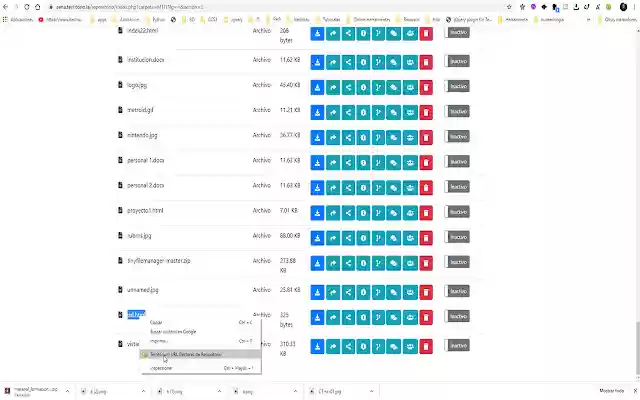The height and width of the screenshot is (400, 640).
Task: Download tinyfilemanager-master.zip
Action: click(317, 263)
